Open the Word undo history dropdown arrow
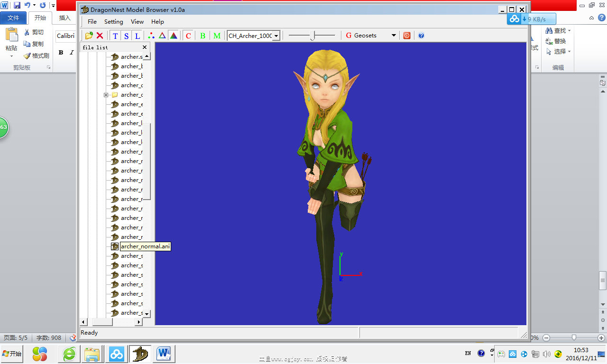 pyautogui.click(x=34, y=5)
